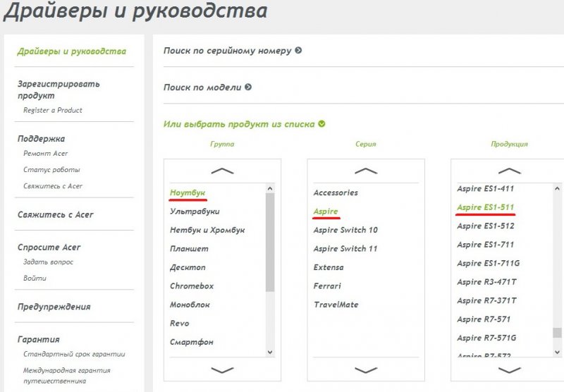Click Войти sign-in link
Screen dimensions: 564x392
coord(35,278)
